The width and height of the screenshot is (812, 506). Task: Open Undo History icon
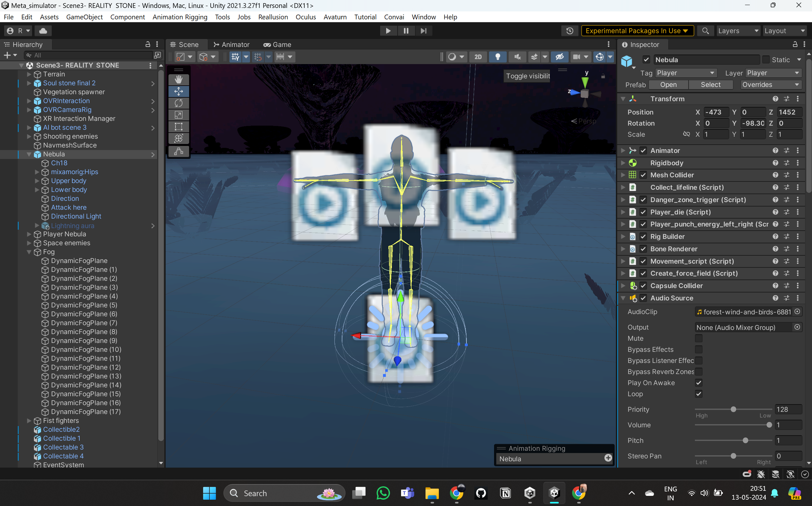click(569, 31)
